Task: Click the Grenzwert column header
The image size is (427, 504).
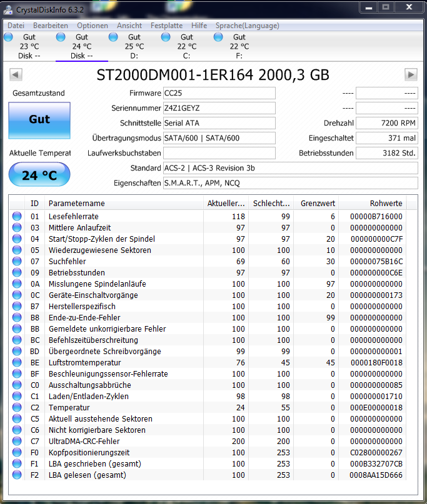Action: click(316, 203)
